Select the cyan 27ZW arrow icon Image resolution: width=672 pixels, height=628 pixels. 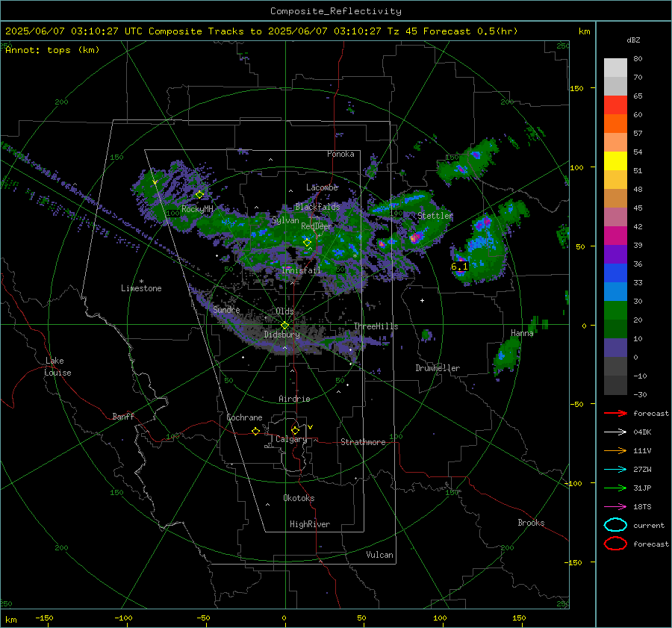615,470
